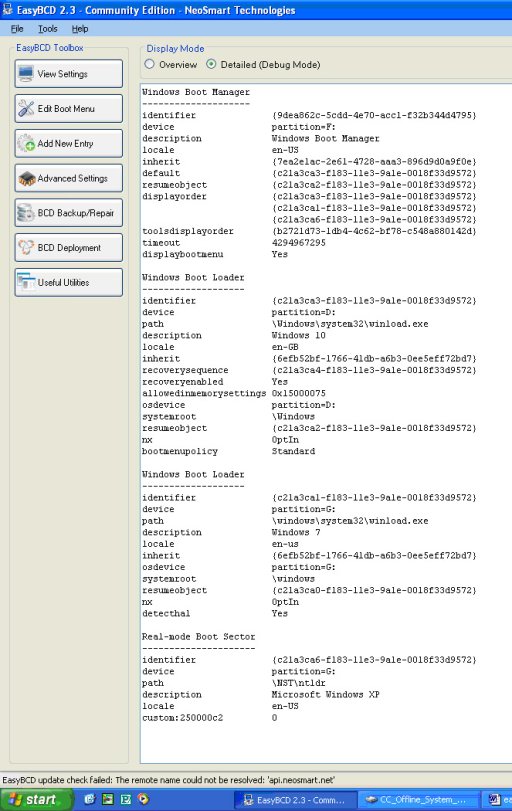Click the Word document taskbar button
Screen dimensions: 512x811
(497, 800)
